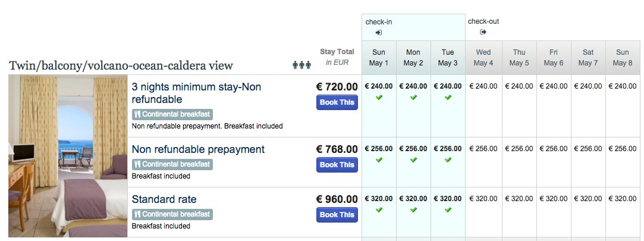The height and width of the screenshot is (241, 644).
Task: Book the Standard rate for €960.00
Action: [337, 215]
